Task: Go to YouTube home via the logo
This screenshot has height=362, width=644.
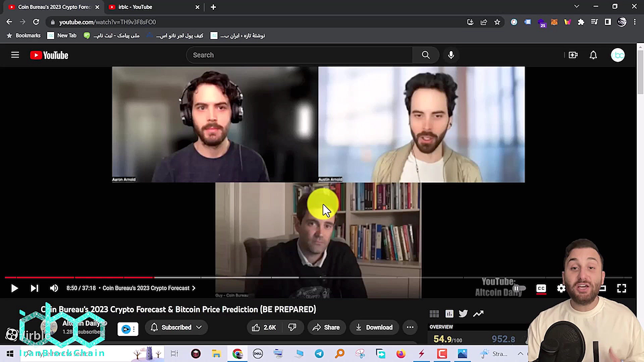Action: tap(49, 55)
